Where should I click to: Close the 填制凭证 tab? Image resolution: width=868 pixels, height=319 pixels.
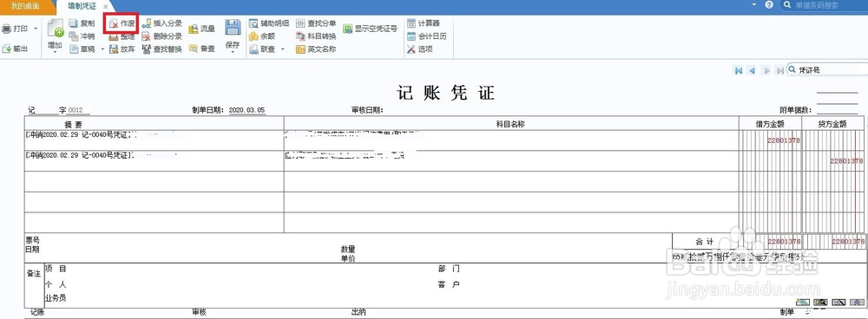106,7
